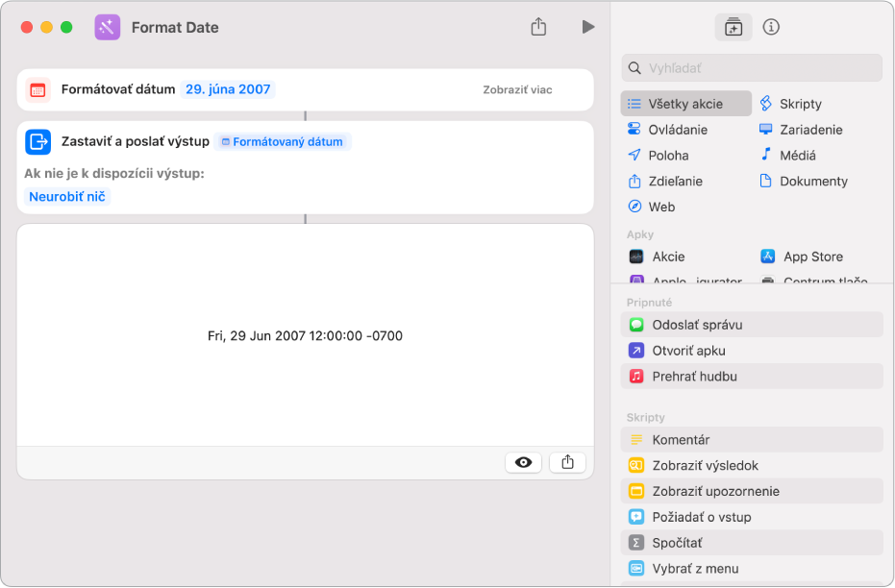Click the search magnifier icon
Viewport: 895px width, 588px height.
pos(634,68)
